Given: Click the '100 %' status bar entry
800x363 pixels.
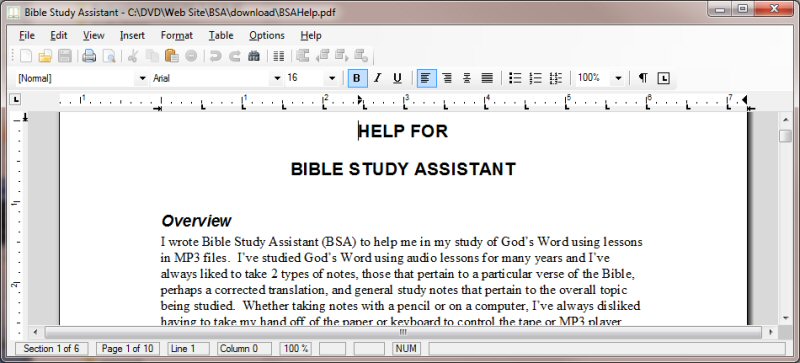Looking at the screenshot, I should point(296,349).
